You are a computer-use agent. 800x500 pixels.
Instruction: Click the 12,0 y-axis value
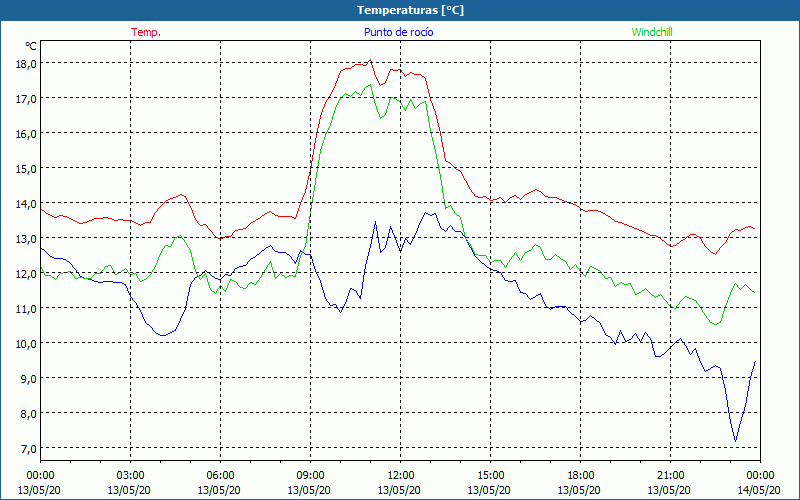pos(26,273)
